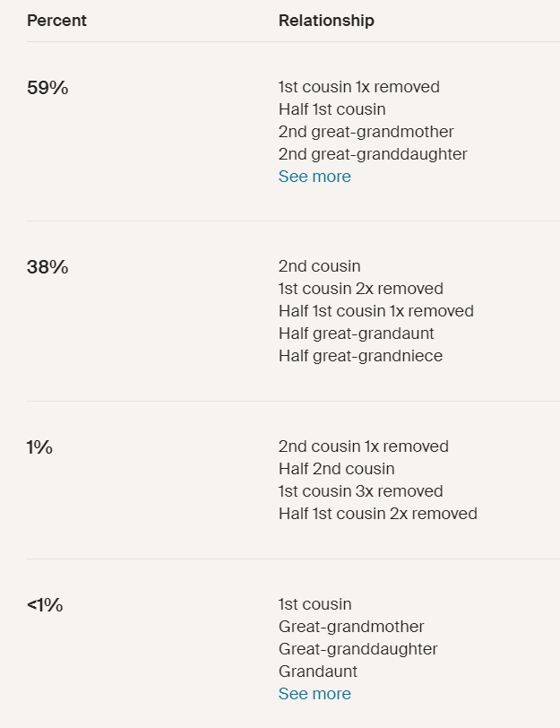
Task: Click the Half great-grandaunt entry
Action: pos(357,334)
